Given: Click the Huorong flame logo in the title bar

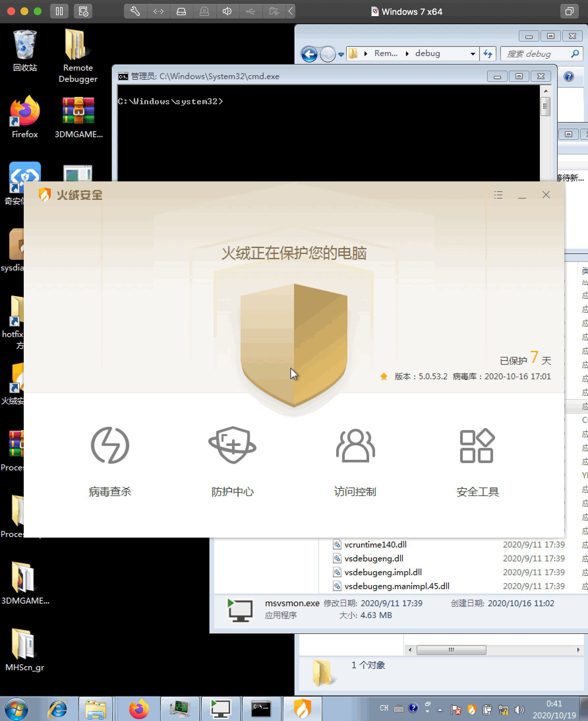Looking at the screenshot, I should (44, 195).
